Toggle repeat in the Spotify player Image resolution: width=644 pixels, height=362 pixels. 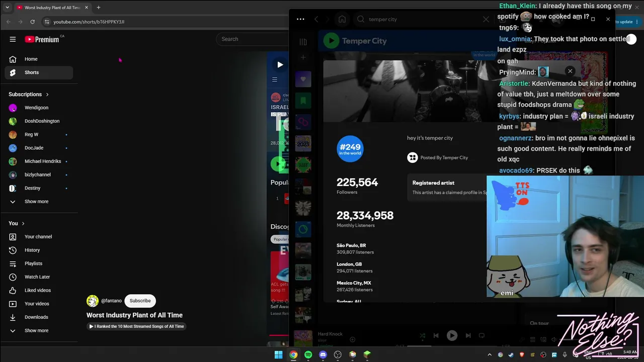pos(481,335)
